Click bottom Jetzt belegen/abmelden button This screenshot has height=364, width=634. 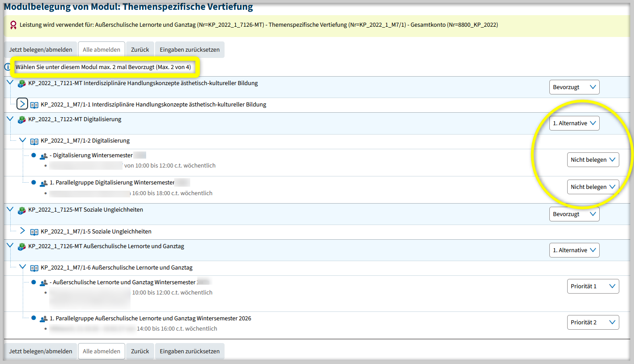pos(41,352)
